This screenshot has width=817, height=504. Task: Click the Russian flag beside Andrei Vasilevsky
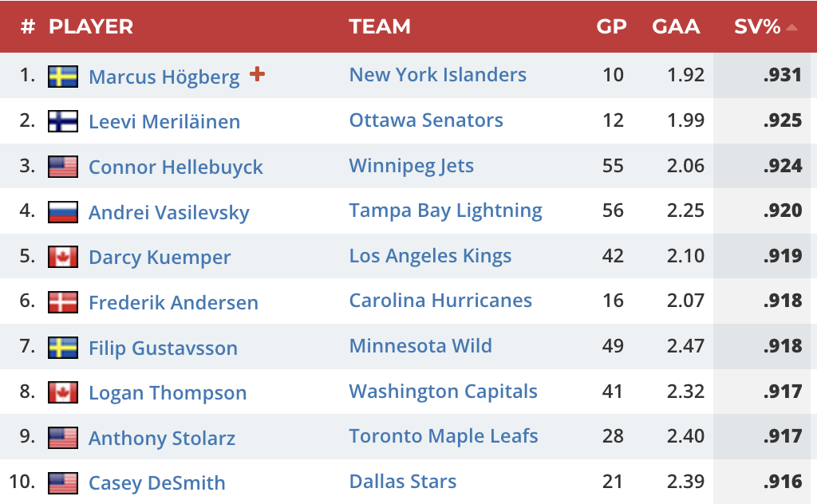click(x=62, y=212)
